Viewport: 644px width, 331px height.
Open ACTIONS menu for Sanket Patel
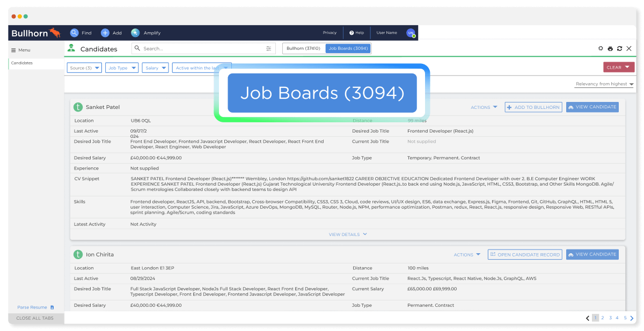tap(484, 107)
